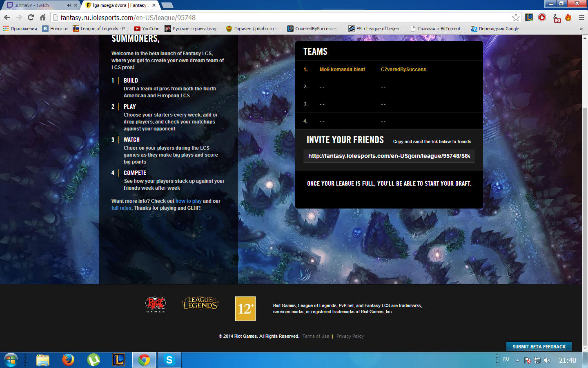The width and height of the screenshot is (588, 368).
Task: Open the Горячее pikabu.ru bookmark
Action: tap(254, 29)
